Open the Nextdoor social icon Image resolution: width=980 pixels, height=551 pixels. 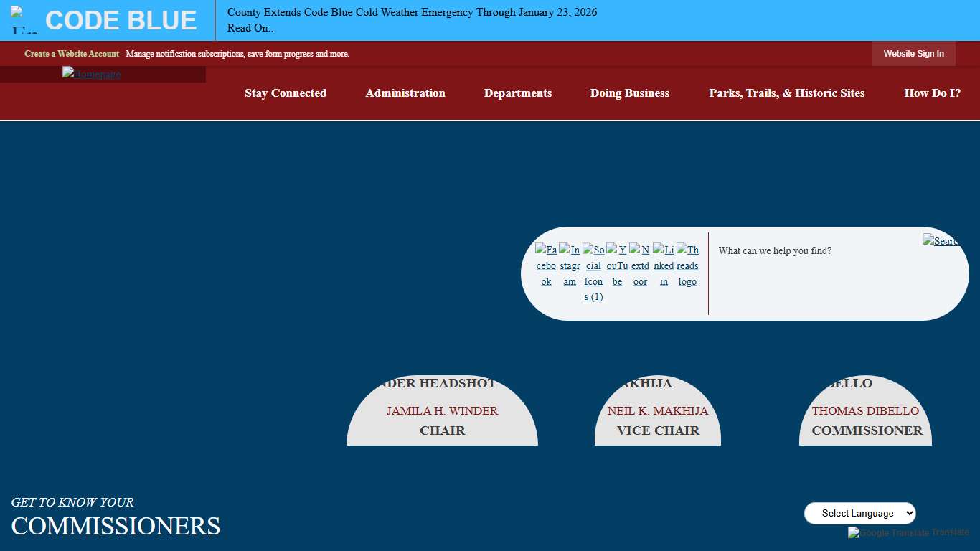[x=640, y=265]
